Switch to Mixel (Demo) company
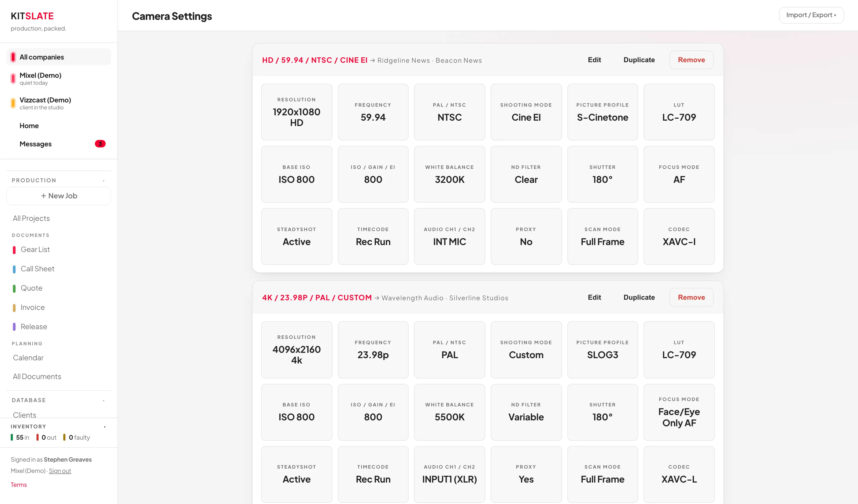The height and width of the screenshot is (504, 858). click(x=58, y=78)
